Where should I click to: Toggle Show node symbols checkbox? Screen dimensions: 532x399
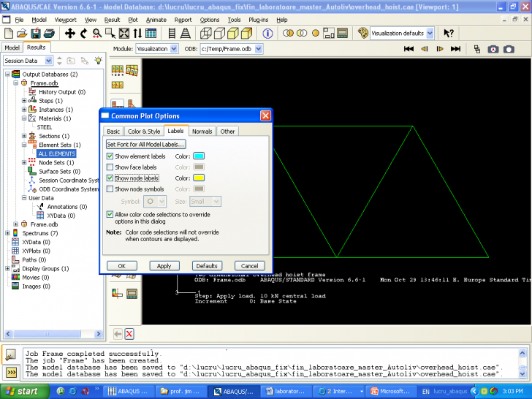110,189
